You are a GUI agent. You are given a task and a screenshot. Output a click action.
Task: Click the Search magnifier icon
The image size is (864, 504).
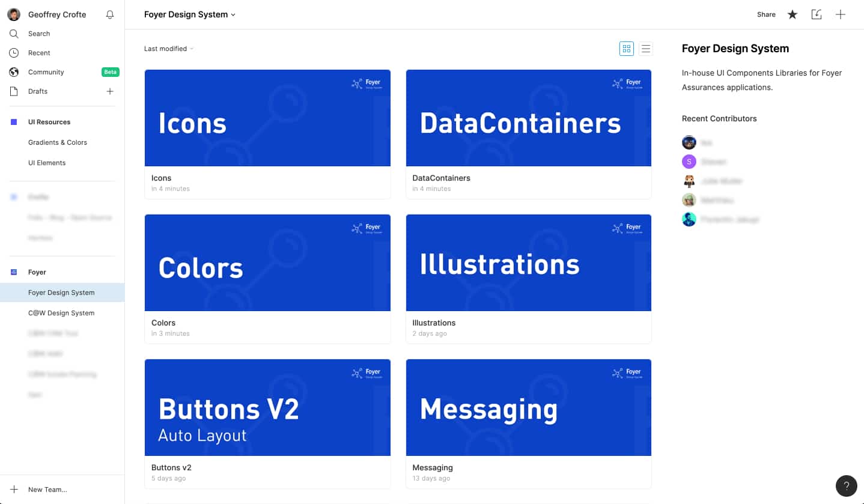pyautogui.click(x=14, y=34)
